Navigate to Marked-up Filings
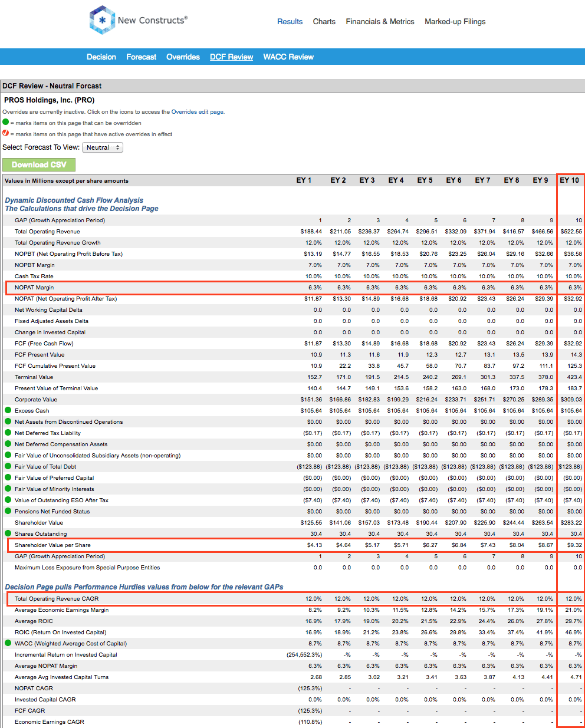This screenshot has width=585, height=728. (x=455, y=22)
